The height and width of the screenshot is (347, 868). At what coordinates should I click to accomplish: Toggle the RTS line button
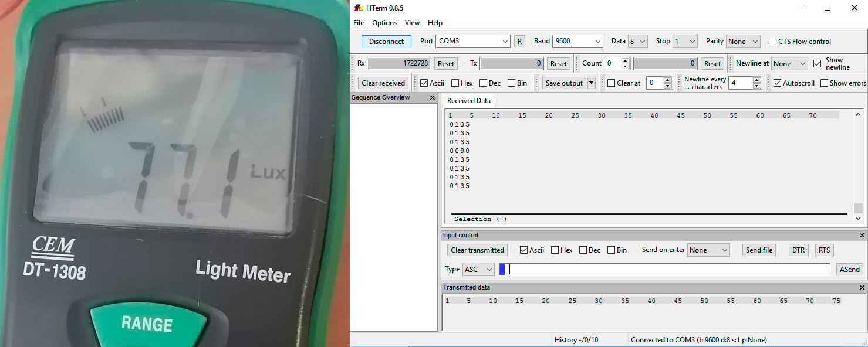(825, 250)
